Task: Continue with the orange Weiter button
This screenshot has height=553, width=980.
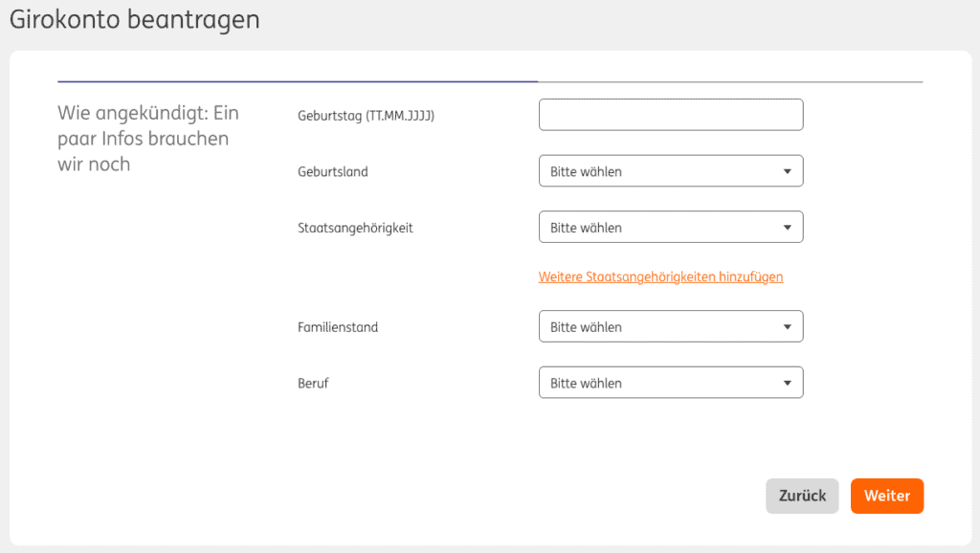Action: coord(886,496)
